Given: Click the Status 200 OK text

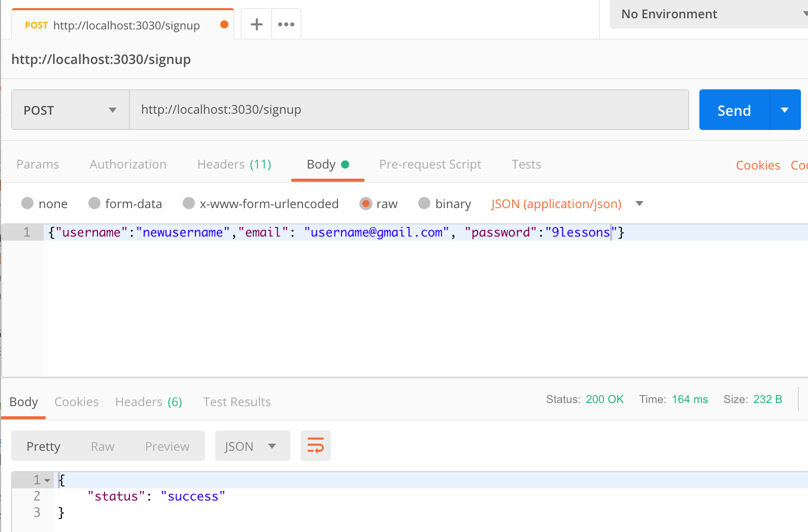Looking at the screenshot, I should (585, 400).
